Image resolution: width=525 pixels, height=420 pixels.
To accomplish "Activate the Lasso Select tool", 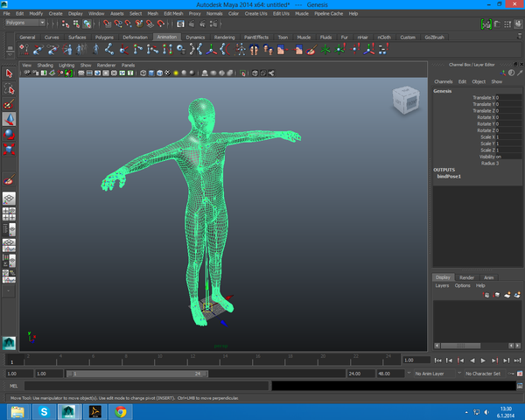I will coord(9,88).
